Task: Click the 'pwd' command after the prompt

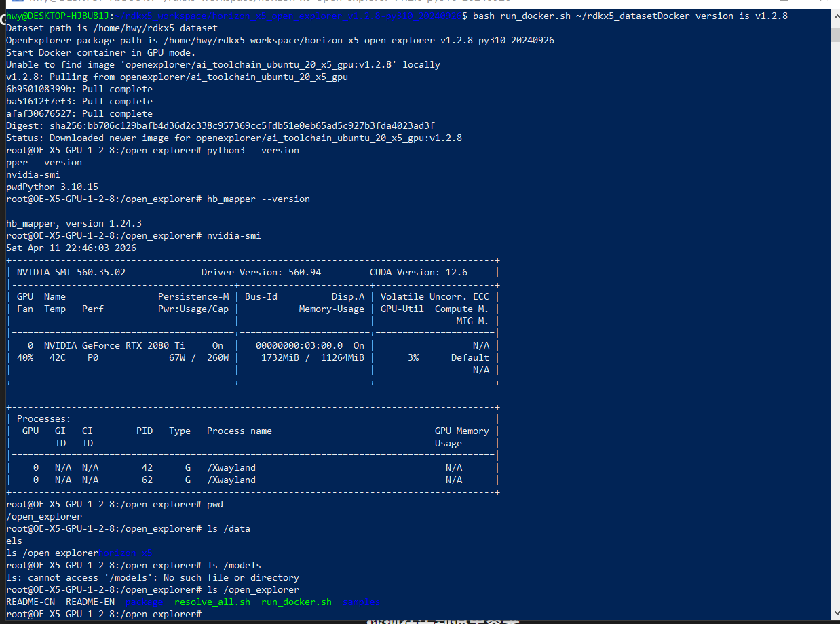Action: pos(215,504)
